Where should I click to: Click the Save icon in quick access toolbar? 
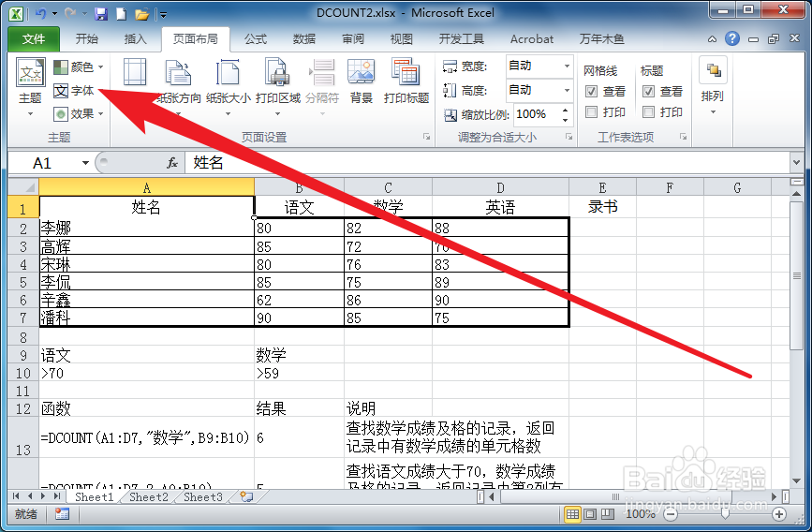pos(101,13)
